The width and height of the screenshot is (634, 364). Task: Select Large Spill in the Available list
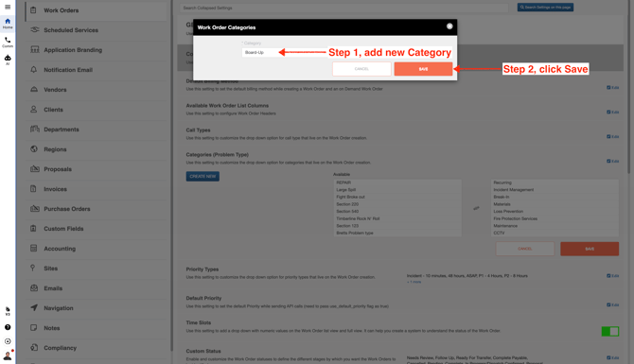point(397,190)
